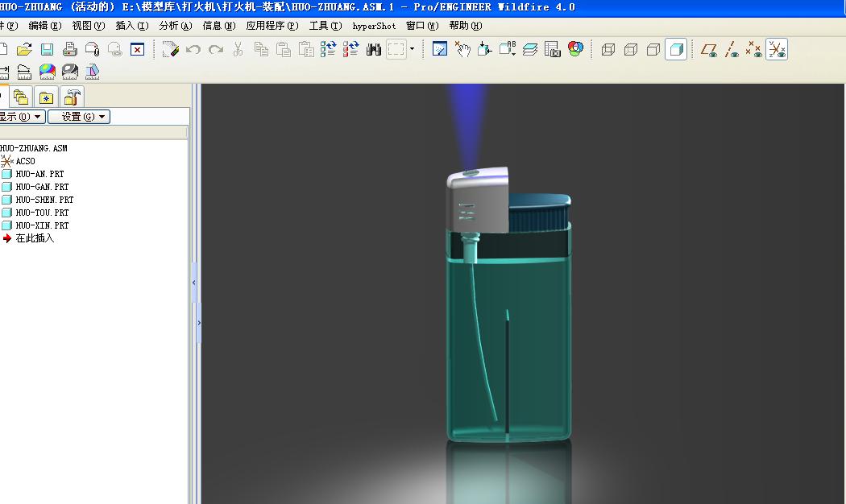Open the color appearance editor icon
This screenshot has width=846, height=504.
click(x=575, y=50)
